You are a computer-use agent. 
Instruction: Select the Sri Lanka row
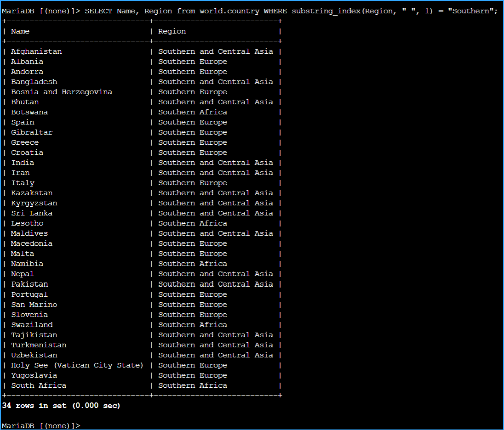pos(32,213)
